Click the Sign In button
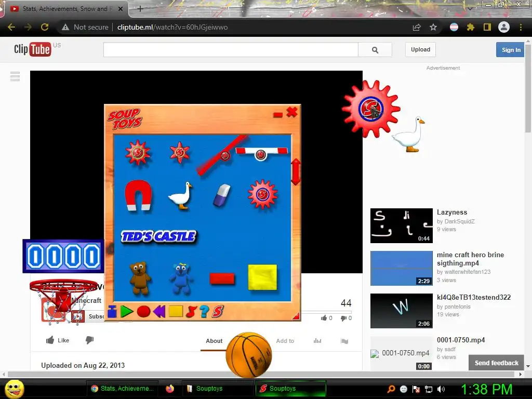The height and width of the screenshot is (399, 532). pos(511,50)
